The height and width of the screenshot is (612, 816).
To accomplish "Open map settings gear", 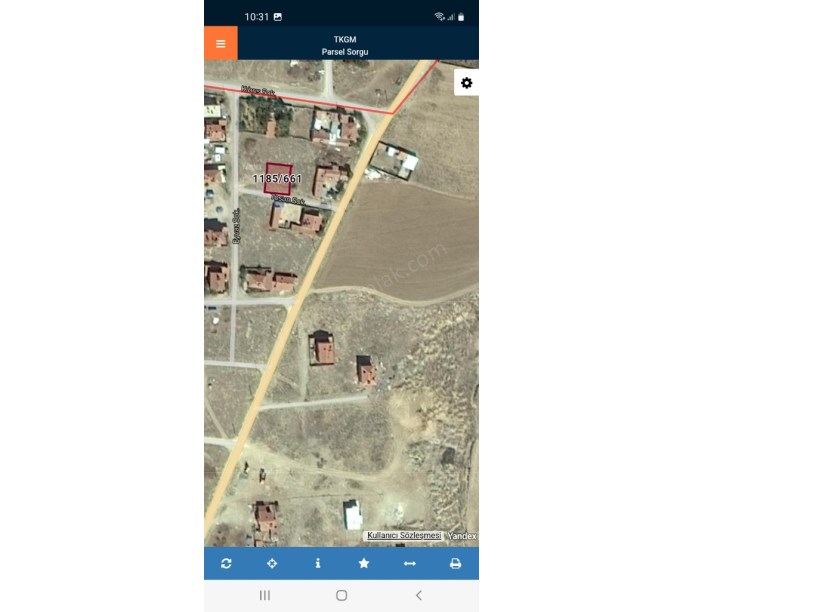I will pyautogui.click(x=466, y=83).
